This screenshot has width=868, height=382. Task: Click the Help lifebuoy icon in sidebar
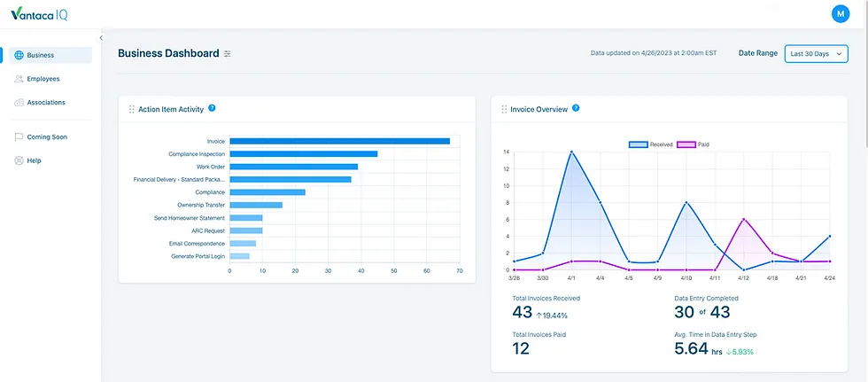click(x=19, y=160)
